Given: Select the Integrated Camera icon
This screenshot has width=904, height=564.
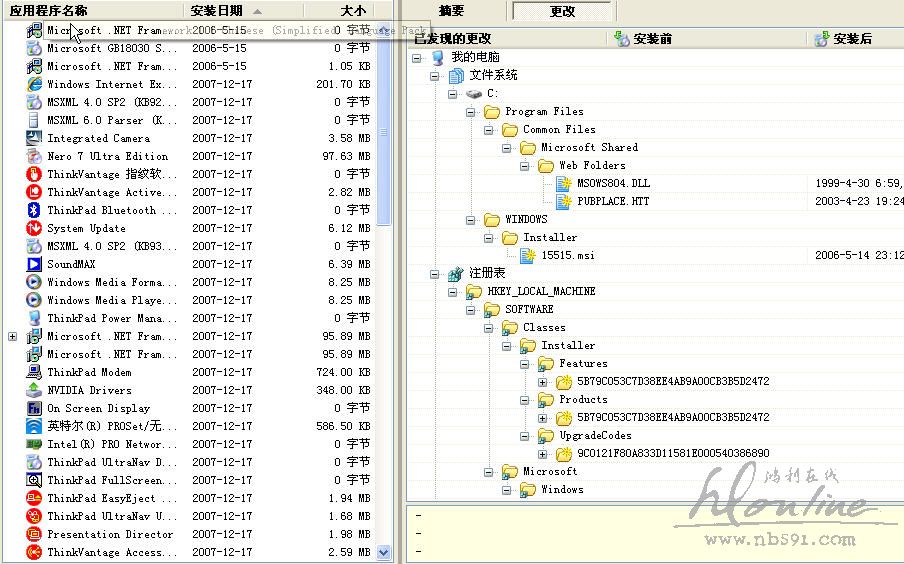Looking at the screenshot, I should (34, 138).
